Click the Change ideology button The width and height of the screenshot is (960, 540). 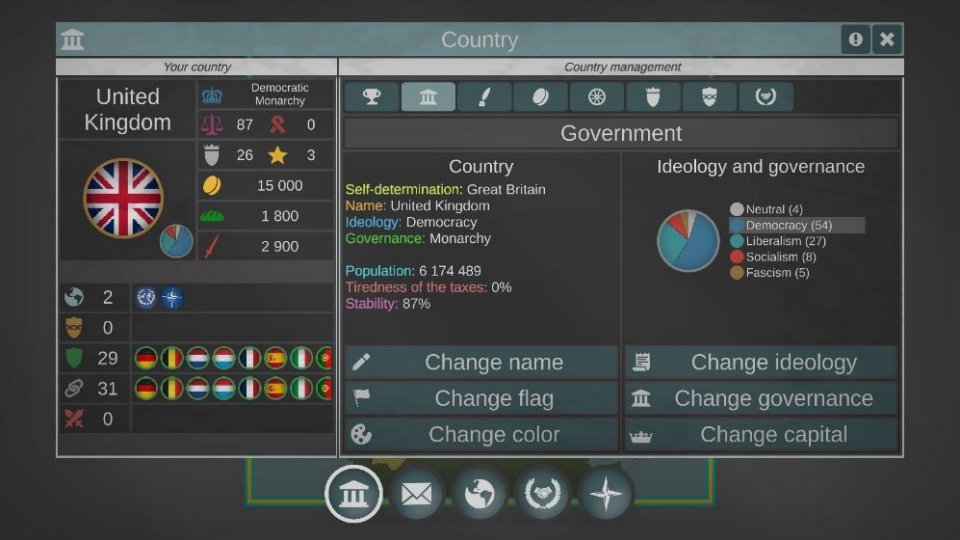761,362
